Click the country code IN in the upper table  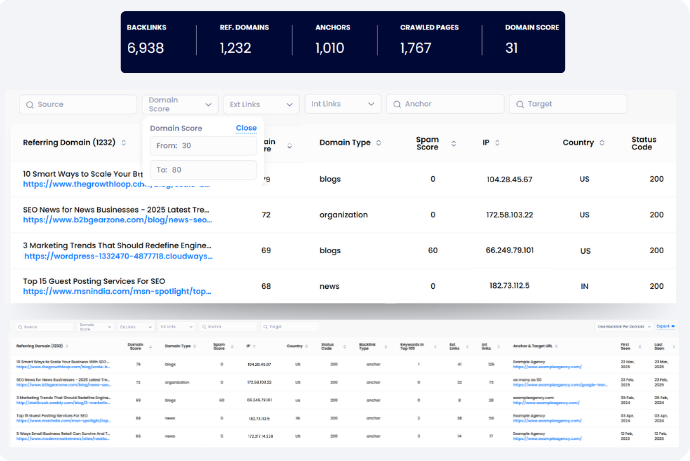coord(584,286)
